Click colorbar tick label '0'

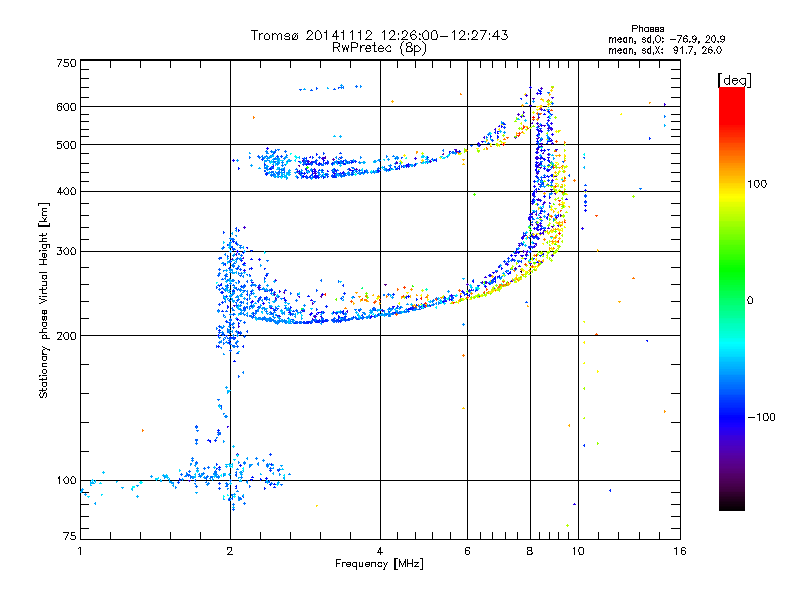750,301
